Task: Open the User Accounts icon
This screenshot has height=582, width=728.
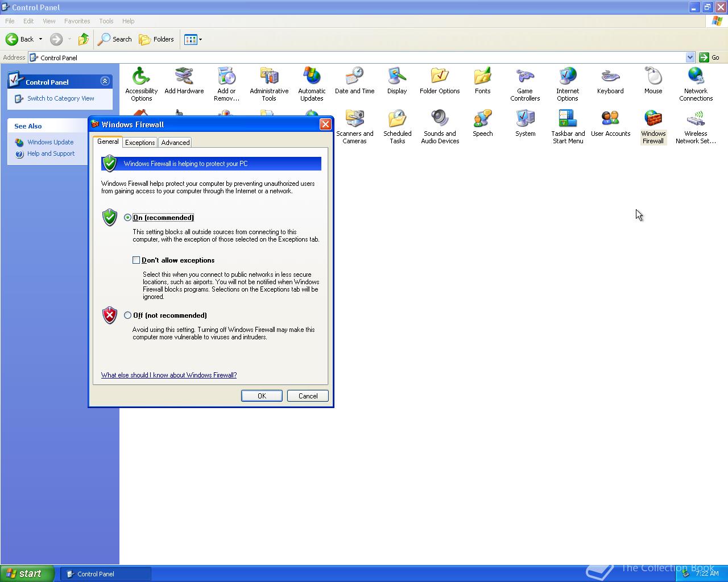Action: [610, 123]
